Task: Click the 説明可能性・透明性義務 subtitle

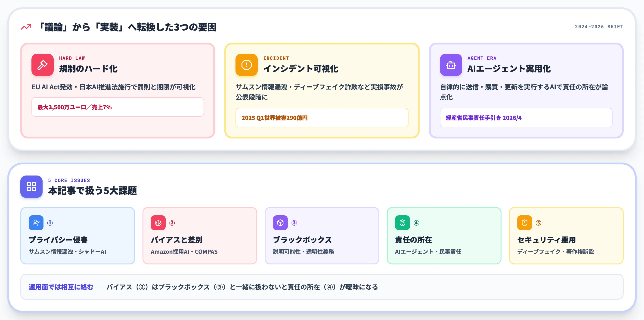Action: [x=303, y=252]
